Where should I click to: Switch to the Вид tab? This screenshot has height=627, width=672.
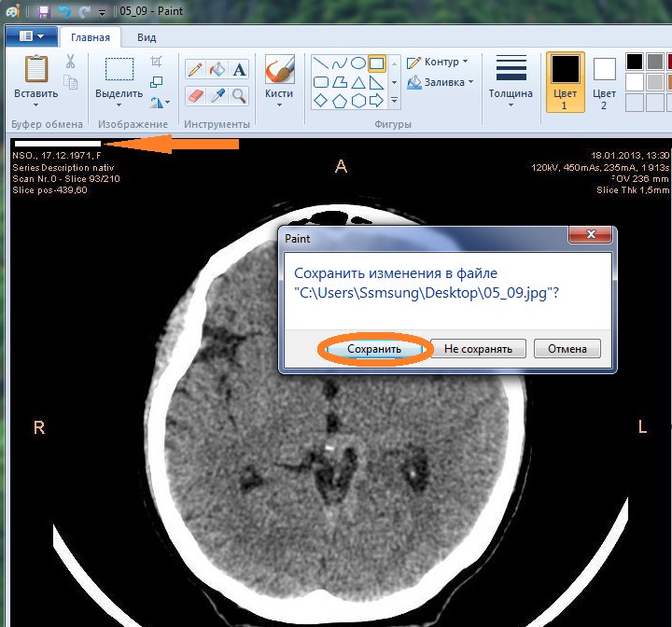[x=147, y=37]
